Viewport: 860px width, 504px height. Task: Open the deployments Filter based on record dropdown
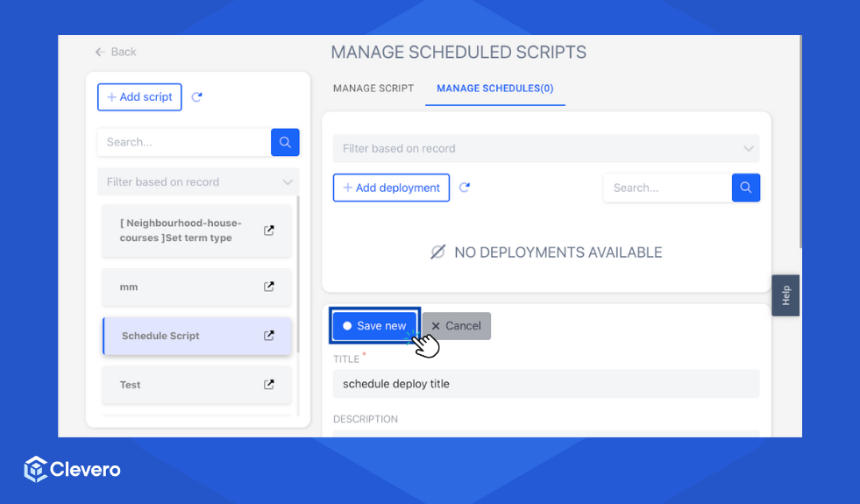[546, 148]
